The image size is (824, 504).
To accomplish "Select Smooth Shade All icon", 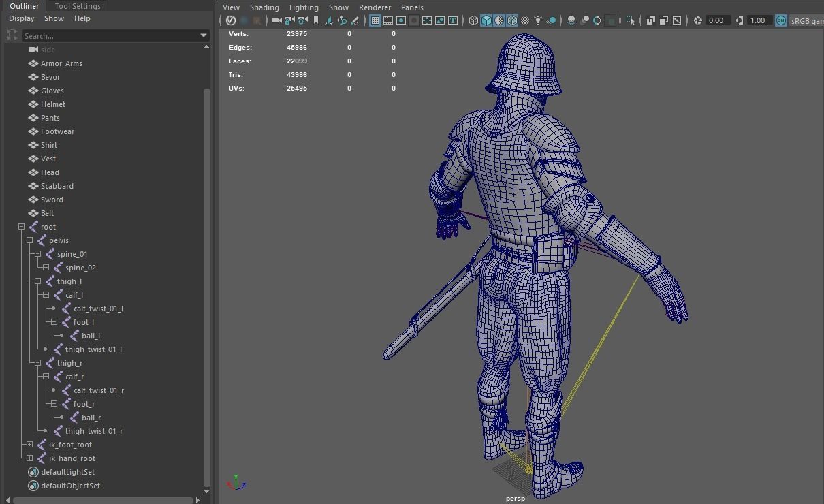I will point(486,20).
